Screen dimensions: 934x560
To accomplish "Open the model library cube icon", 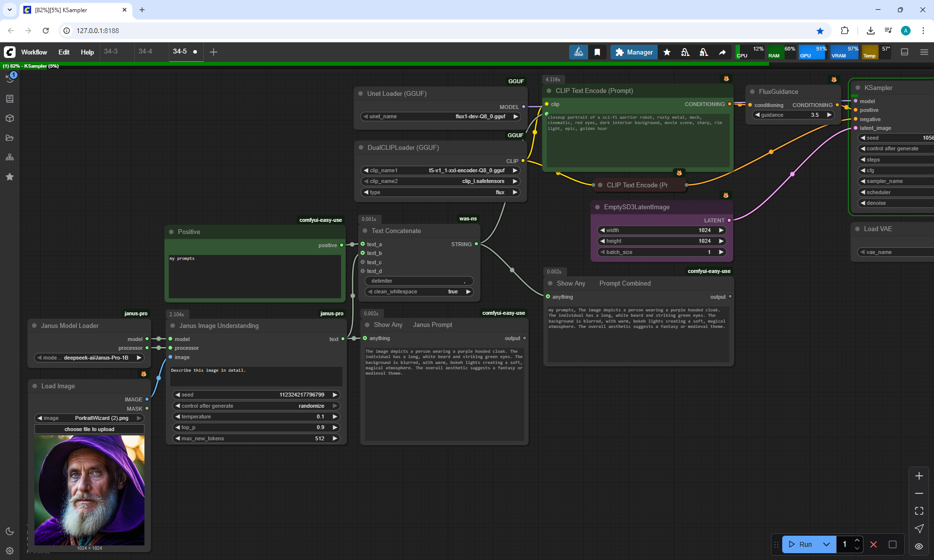I will tap(10, 118).
